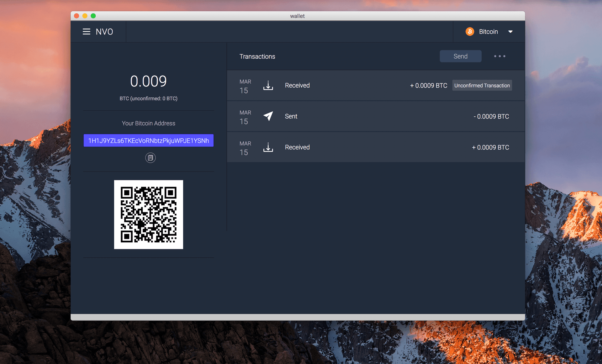Click the Unconfirmed Transaction badge
Viewport: 602px width, 364px height.
tap(482, 85)
